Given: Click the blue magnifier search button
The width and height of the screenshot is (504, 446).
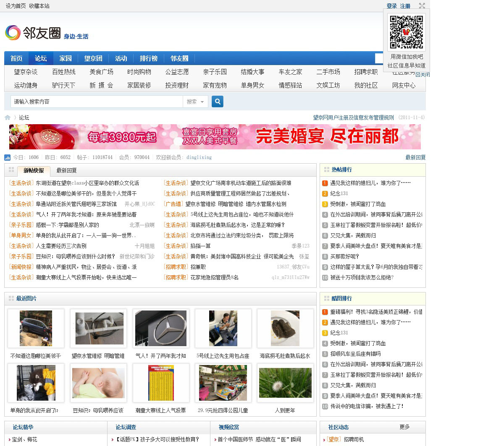Looking at the screenshot, I should point(217,102).
